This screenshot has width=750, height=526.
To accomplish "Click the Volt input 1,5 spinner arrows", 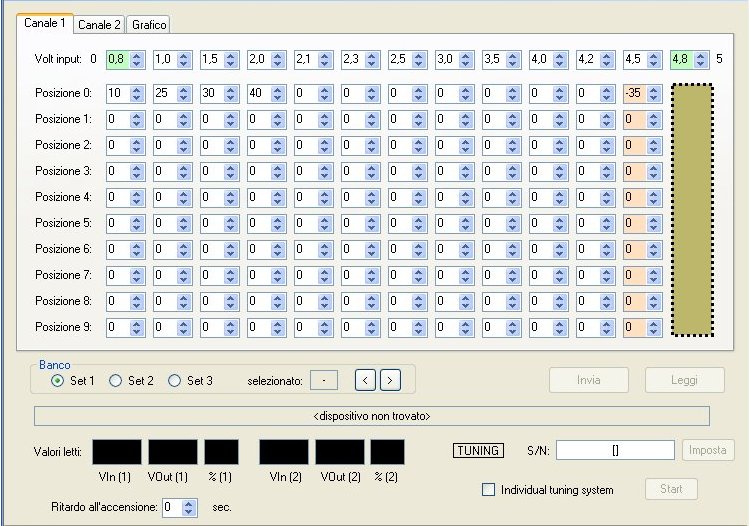I will point(231,59).
